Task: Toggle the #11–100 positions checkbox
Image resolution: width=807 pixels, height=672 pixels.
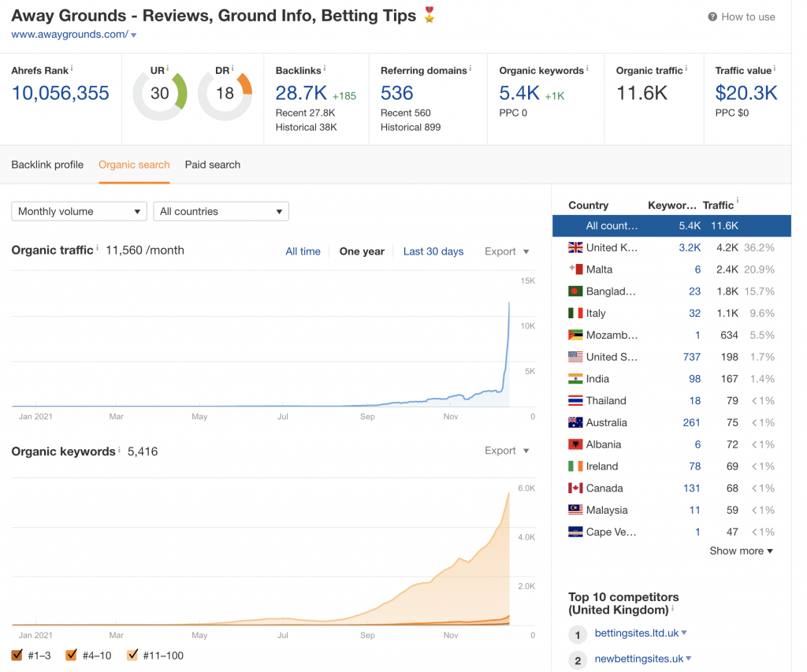Action: click(132, 655)
